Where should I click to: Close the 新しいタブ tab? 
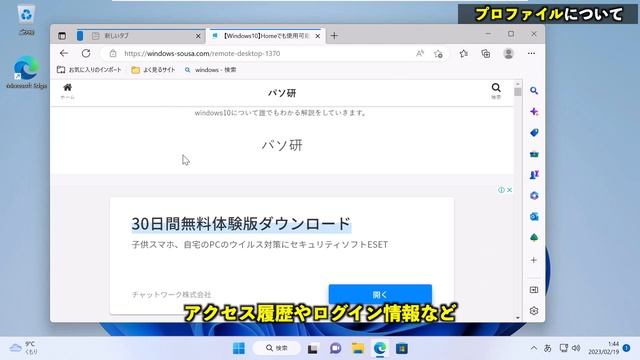click(198, 36)
